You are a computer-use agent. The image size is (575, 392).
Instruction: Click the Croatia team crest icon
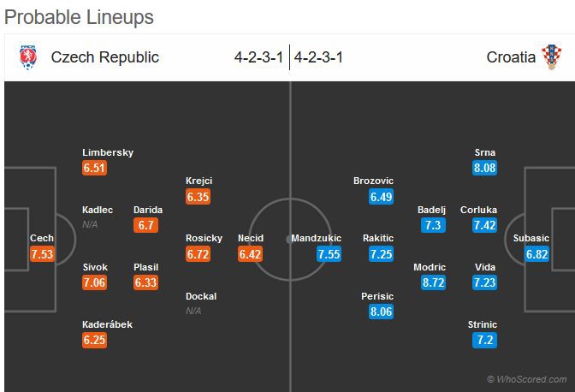[x=552, y=57]
